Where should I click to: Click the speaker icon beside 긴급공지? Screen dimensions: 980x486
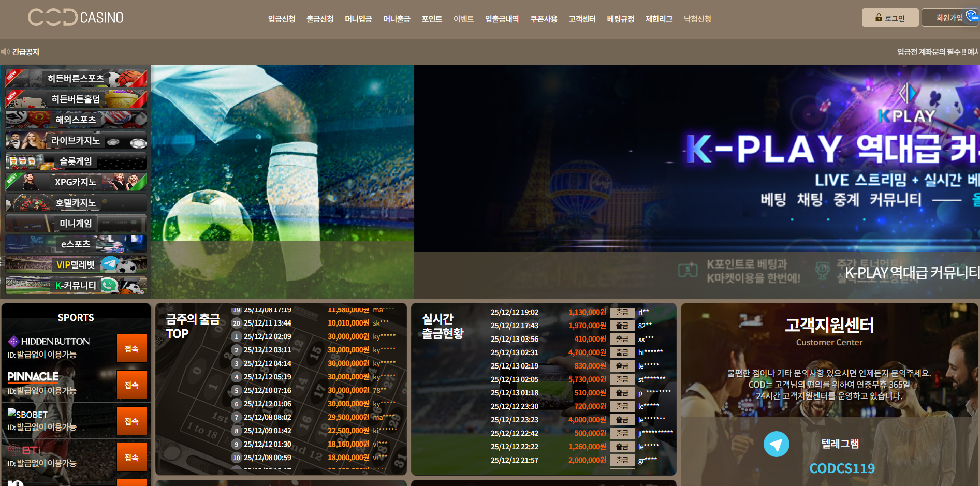[5, 52]
